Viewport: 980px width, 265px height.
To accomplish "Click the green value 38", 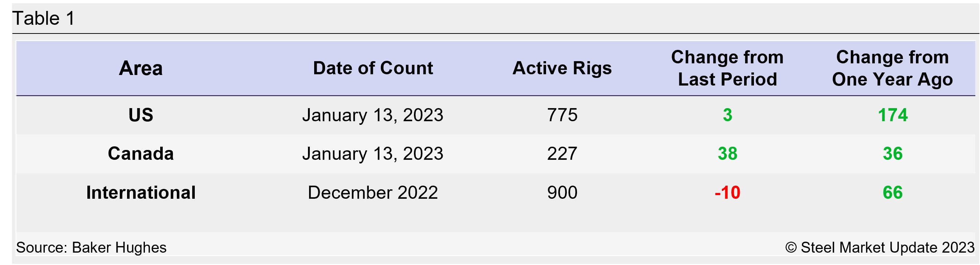I will [x=727, y=154].
